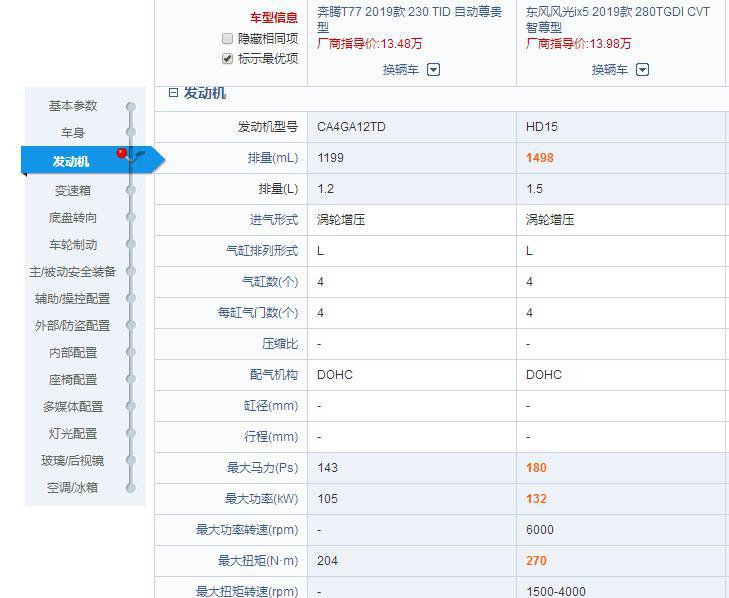Viewport: 729px width, 598px height.
Task: Go to 辅助/操控配置 in sidebar
Action: pos(73,298)
